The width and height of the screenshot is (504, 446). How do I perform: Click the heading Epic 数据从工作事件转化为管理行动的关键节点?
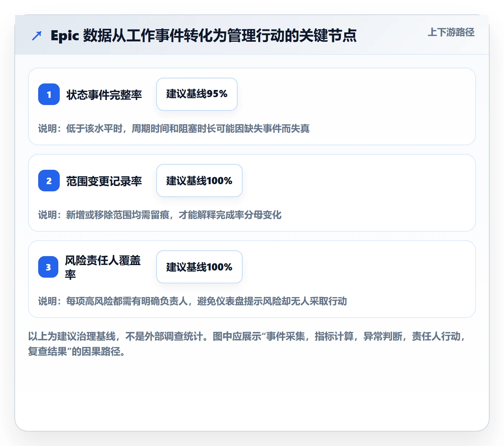tap(203, 35)
